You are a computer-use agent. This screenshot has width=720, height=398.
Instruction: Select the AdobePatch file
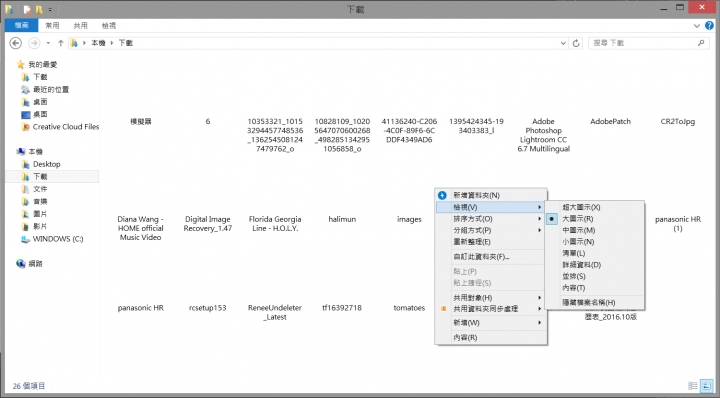pos(610,122)
